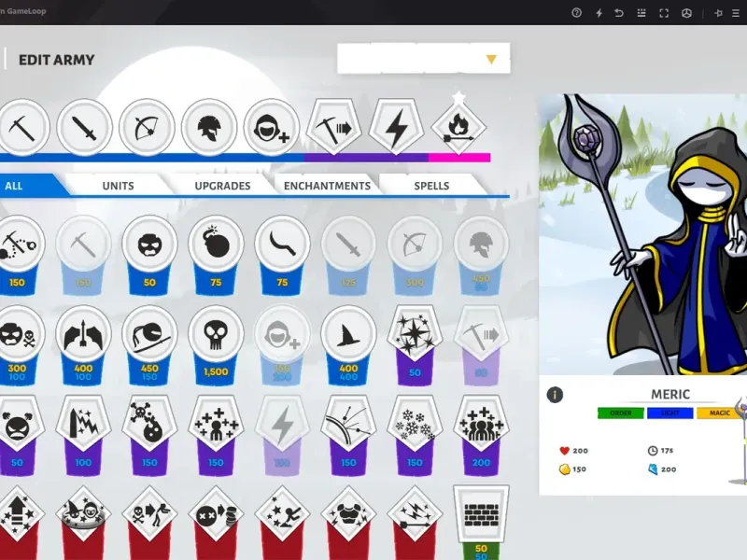Click the clock build time 175
The width and height of the screenshot is (747, 560).
point(667,451)
